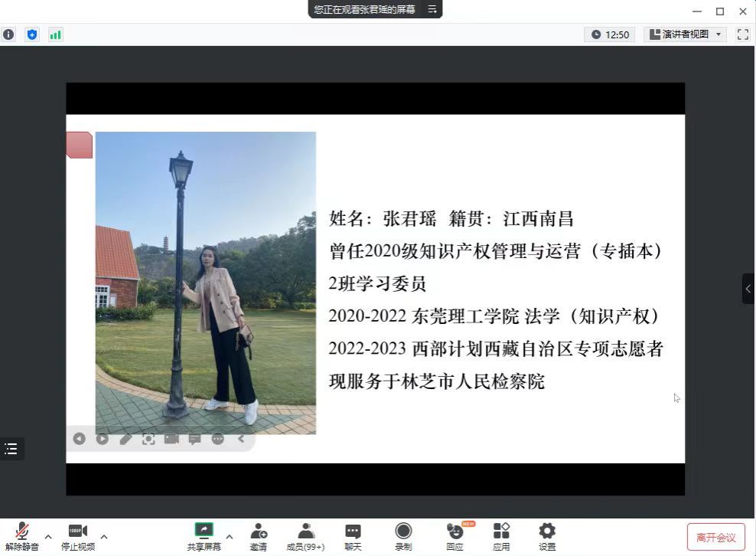
Task: Enter full screen mode
Action: point(742,34)
